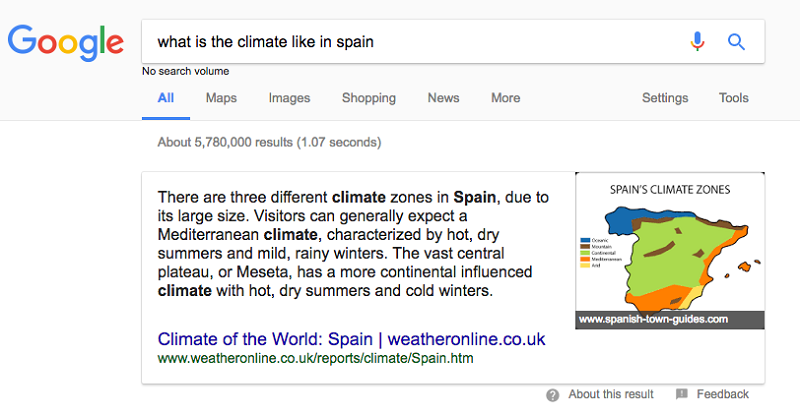Click the blue magnifying glass search icon
The image size is (800, 415).
click(736, 41)
